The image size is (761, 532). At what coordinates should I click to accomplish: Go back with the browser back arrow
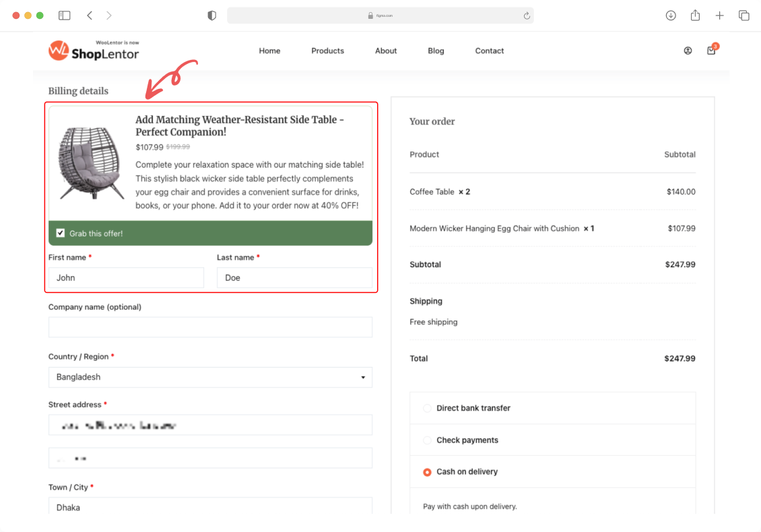coord(90,15)
